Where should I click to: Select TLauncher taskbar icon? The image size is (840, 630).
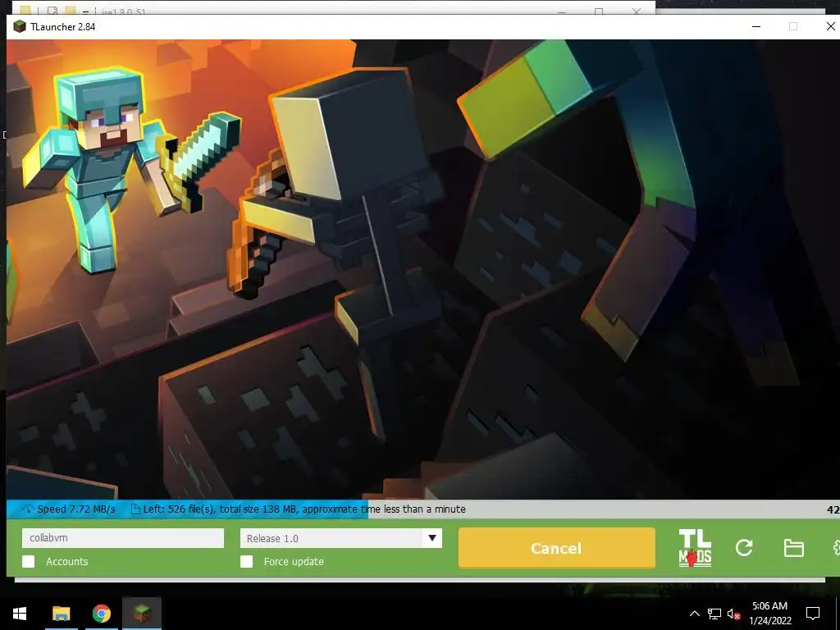[142, 614]
